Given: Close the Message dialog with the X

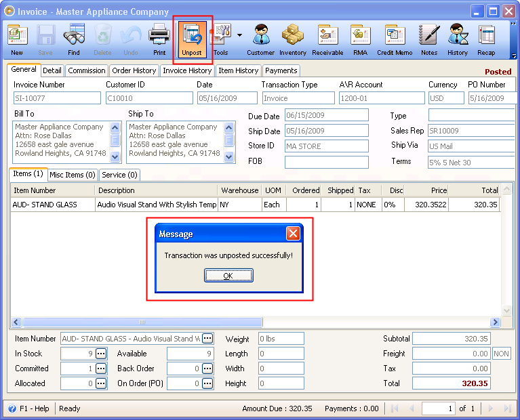Looking at the screenshot, I should point(293,234).
